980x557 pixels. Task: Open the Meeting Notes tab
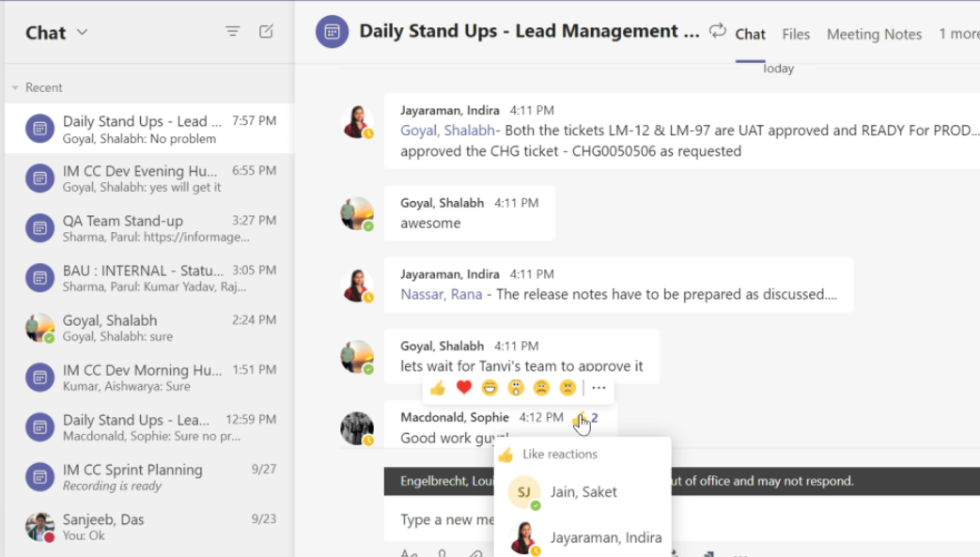coord(874,34)
